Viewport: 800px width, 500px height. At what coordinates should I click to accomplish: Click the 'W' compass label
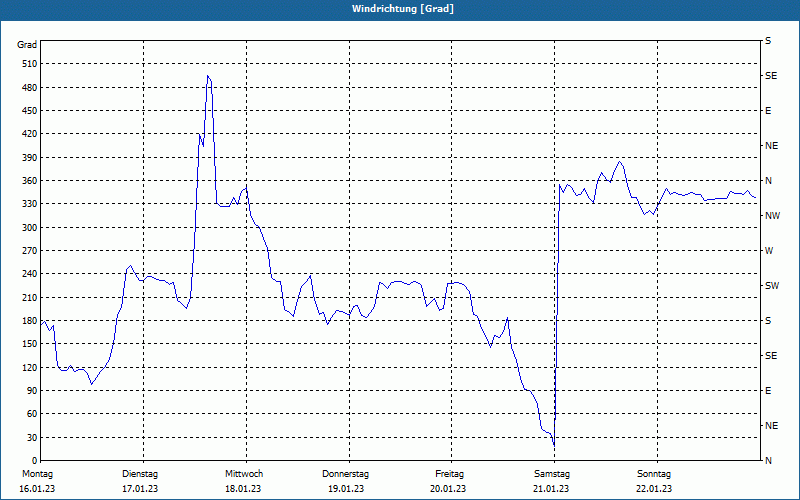pos(769,251)
